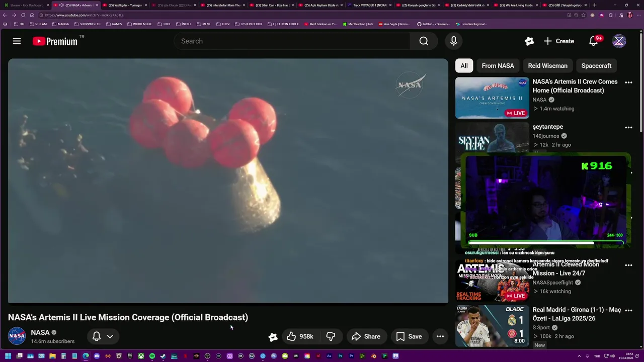Open more actions ellipsis under video
This screenshot has height=362, width=644.
pyautogui.click(x=440, y=336)
